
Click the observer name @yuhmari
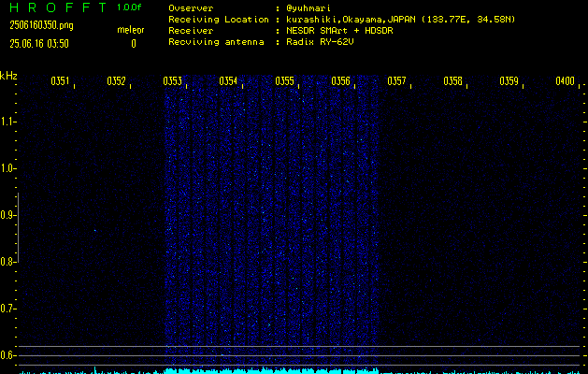(x=308, y=8)
